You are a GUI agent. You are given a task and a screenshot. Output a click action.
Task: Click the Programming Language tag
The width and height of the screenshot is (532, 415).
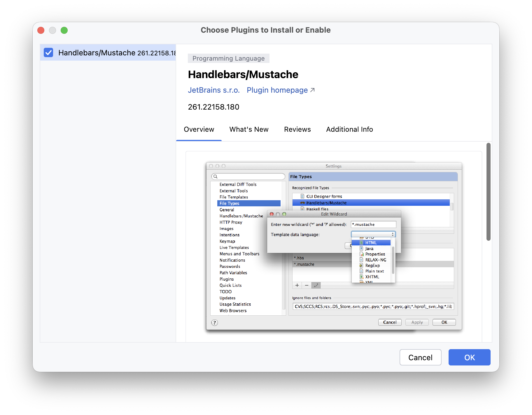[x=228, y=58]
